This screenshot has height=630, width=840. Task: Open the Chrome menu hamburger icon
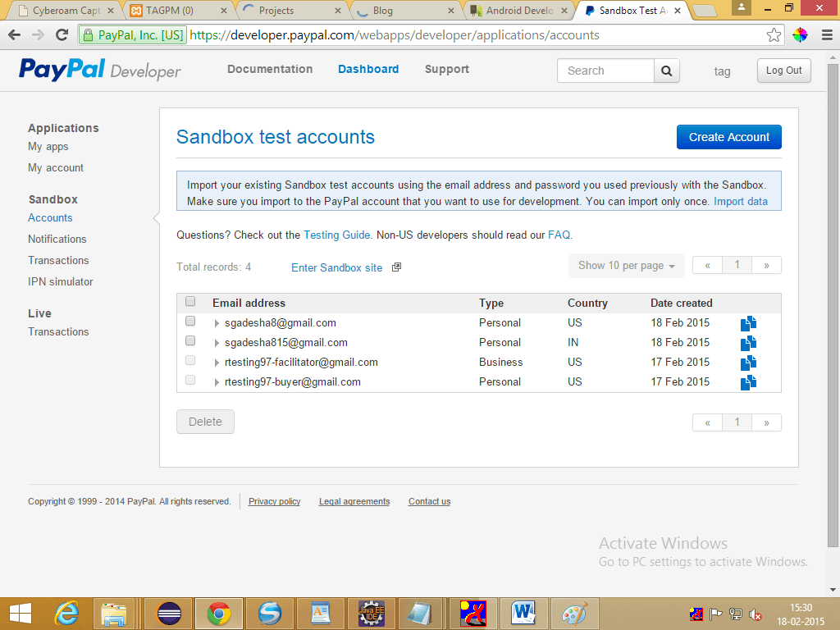pyautogui.click(x=827, y=35)
